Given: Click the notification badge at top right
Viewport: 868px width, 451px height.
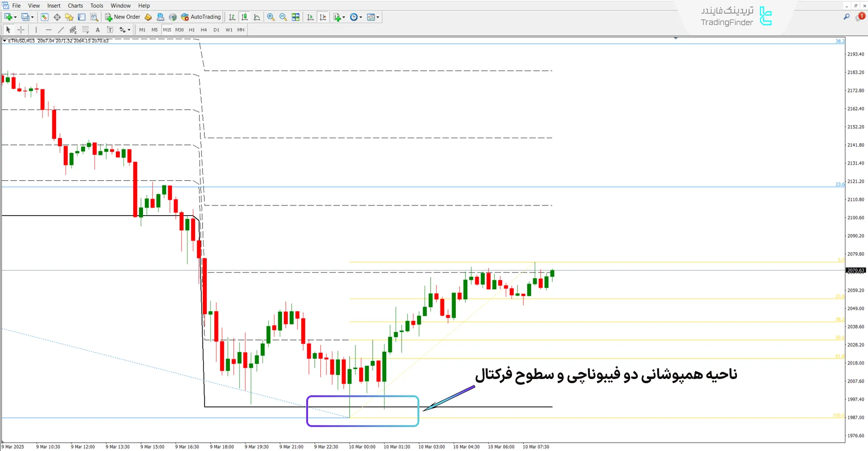Looking at the screenshot, I should coord(862,17).
